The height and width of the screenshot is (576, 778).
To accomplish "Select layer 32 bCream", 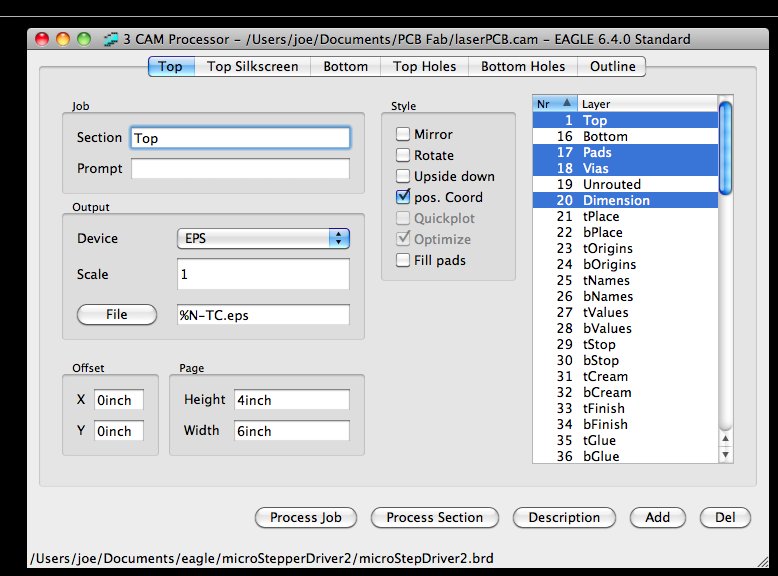I will (625, 392).
